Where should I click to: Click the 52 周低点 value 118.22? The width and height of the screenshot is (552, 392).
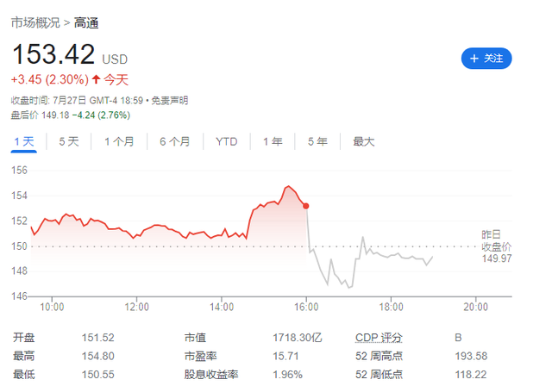pos(471,375)
